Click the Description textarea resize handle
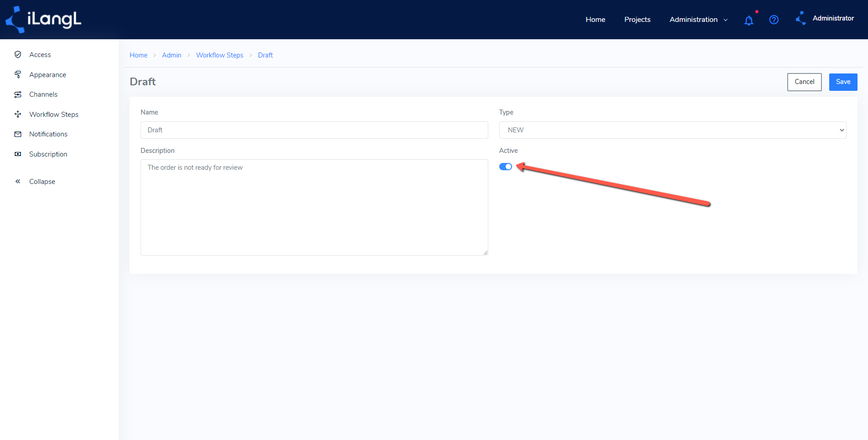868x440 pixels. 486,253
